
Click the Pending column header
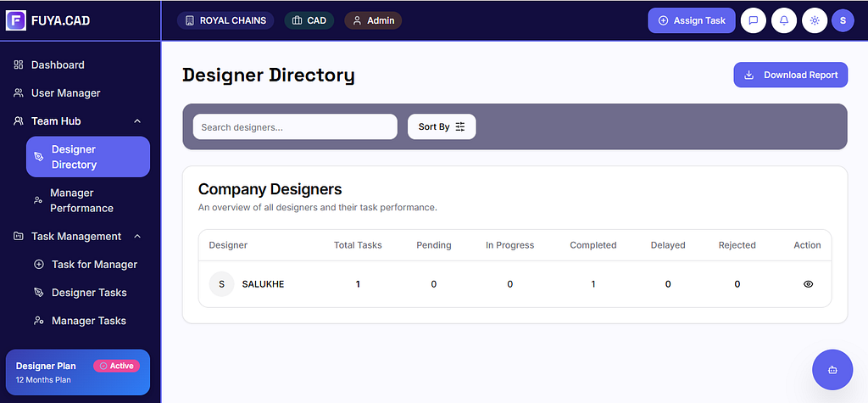(x=433, y=245)
